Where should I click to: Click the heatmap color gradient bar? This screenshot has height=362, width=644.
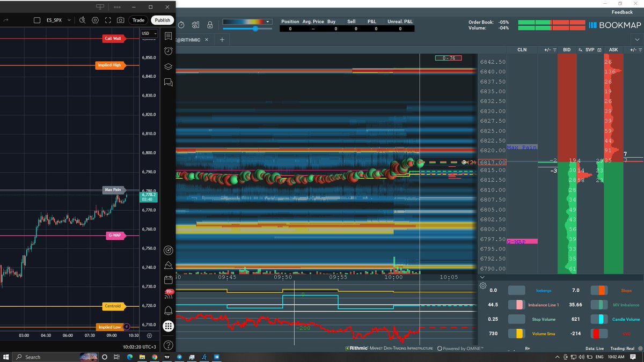click(x=243, y=22)
